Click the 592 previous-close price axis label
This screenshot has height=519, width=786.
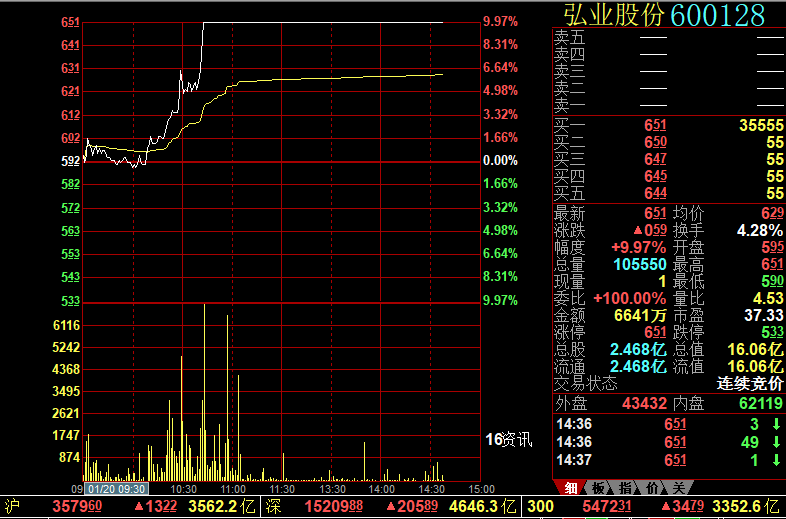point(71,161)
